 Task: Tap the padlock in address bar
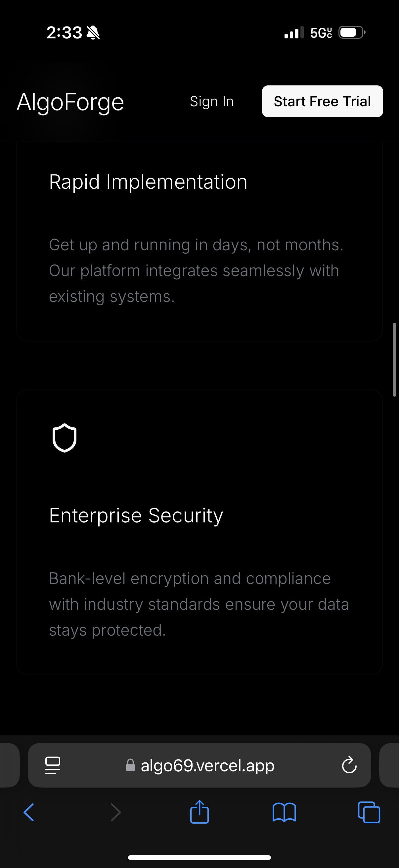pos(130,765)
